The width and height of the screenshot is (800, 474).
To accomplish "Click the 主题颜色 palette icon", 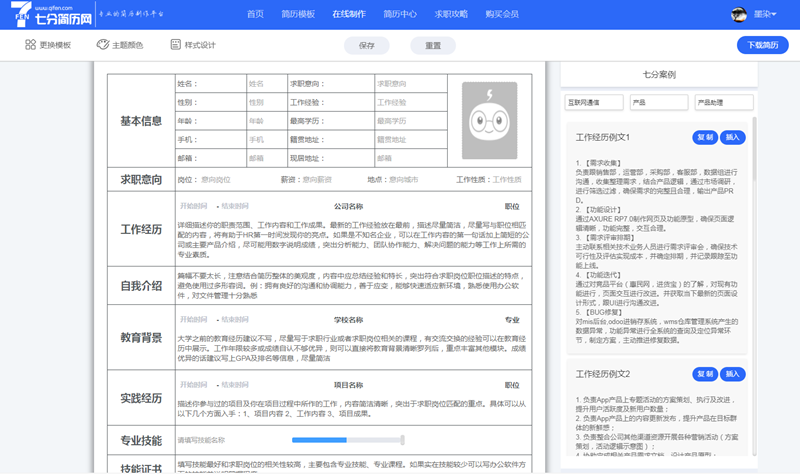I will 103,44.
